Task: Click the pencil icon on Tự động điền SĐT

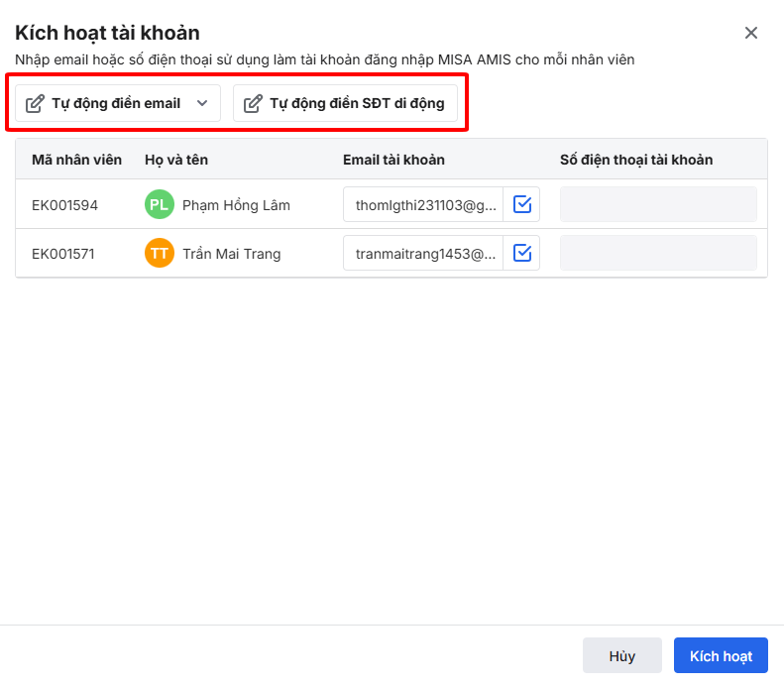Action: (x=253, y=103)
